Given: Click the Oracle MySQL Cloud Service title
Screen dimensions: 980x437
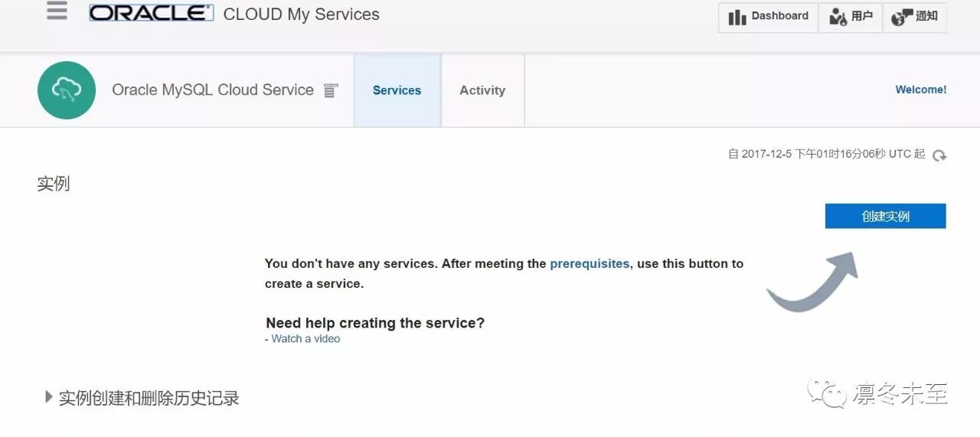Looking at the screenshot, I should (x=213, y=90).
